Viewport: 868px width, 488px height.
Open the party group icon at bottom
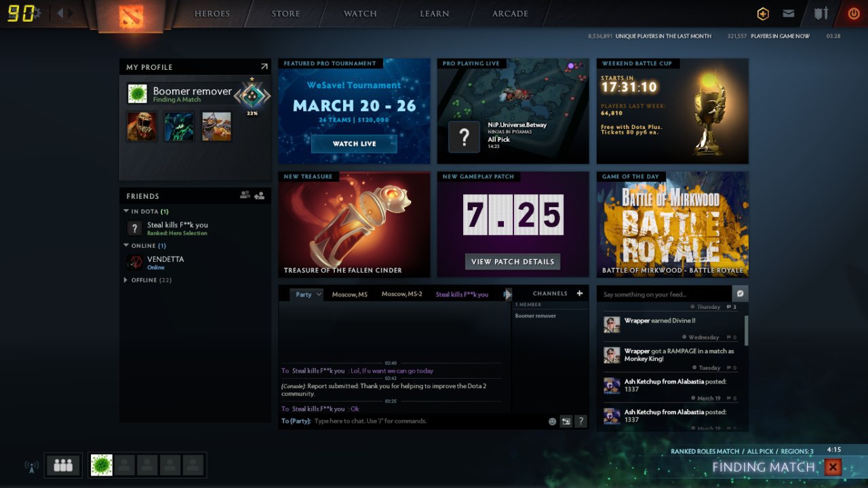63,465
